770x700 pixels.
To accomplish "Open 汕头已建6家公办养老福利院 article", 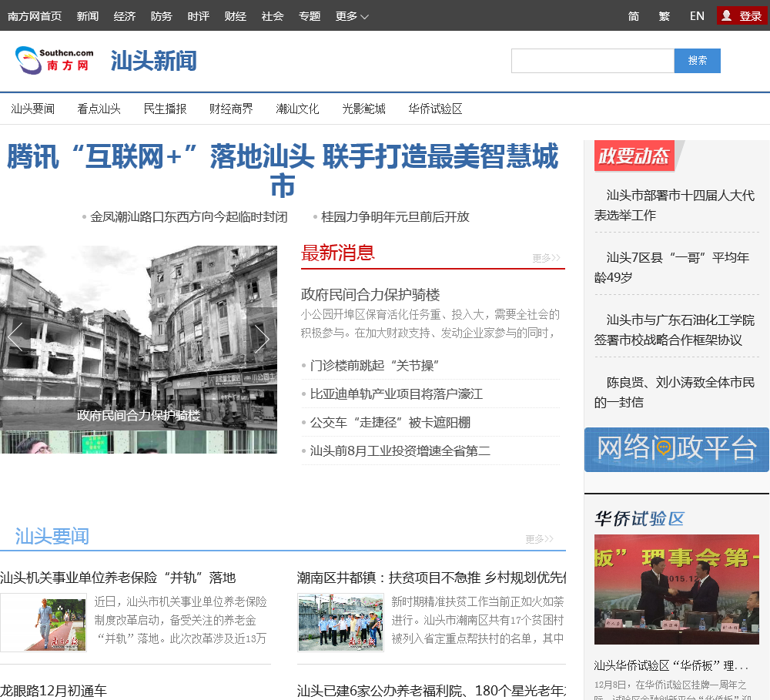I will pos(431,691).
